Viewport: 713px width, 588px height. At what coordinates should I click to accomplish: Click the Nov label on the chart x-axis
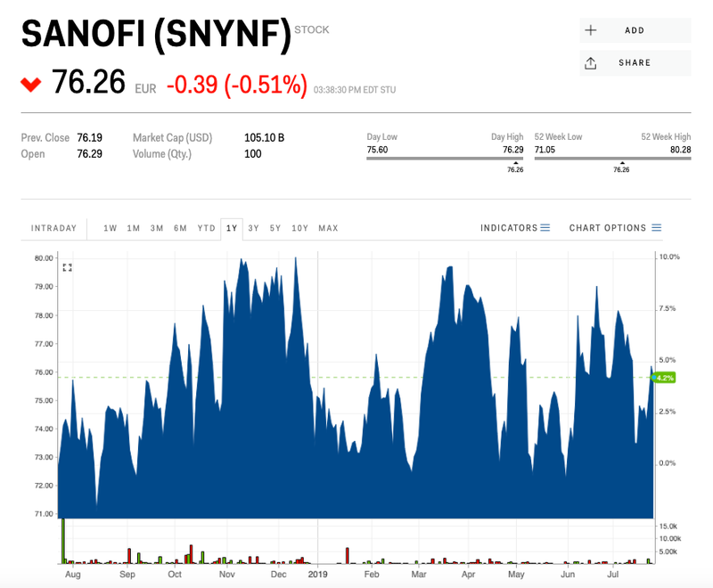(227, 575)
